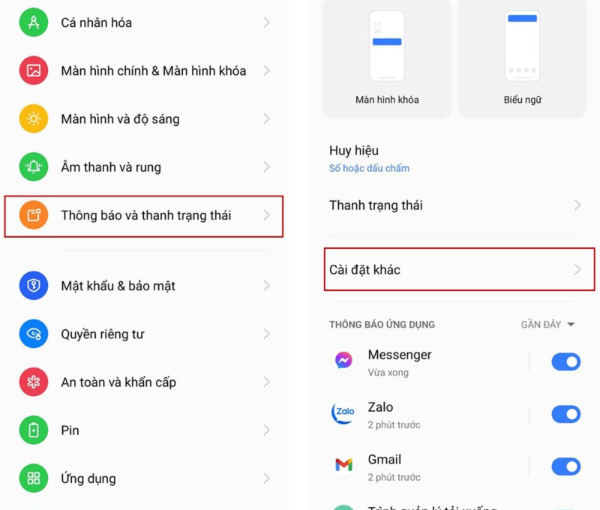
Task: Tap the yellow brightness sun icon
Action: [x=34, y=119]
